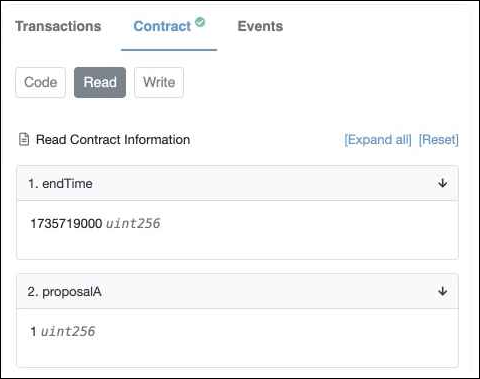This screenshot has height=379, width=480.
Task: Switch to the Transactions tab
Action: pos(58,26)
